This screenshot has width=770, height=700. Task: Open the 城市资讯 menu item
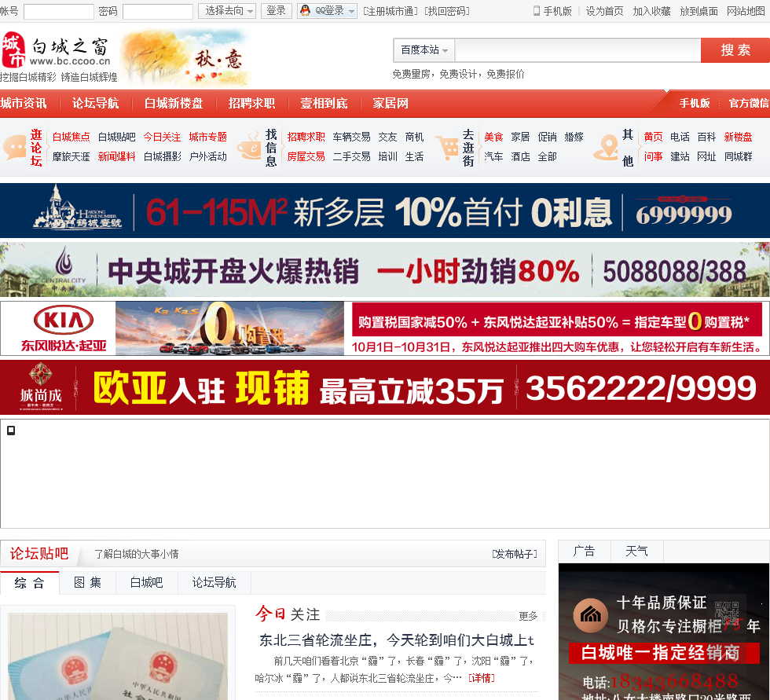24,104
